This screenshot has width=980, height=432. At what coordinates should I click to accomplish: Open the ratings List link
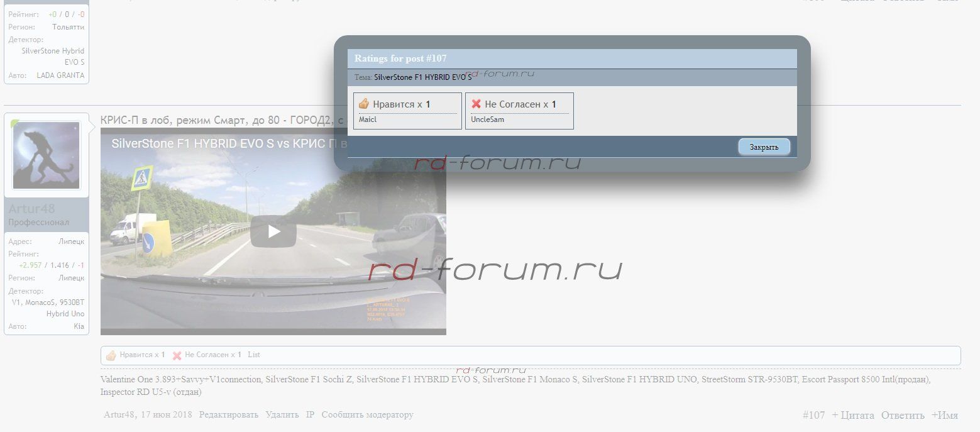click(253, 355)
